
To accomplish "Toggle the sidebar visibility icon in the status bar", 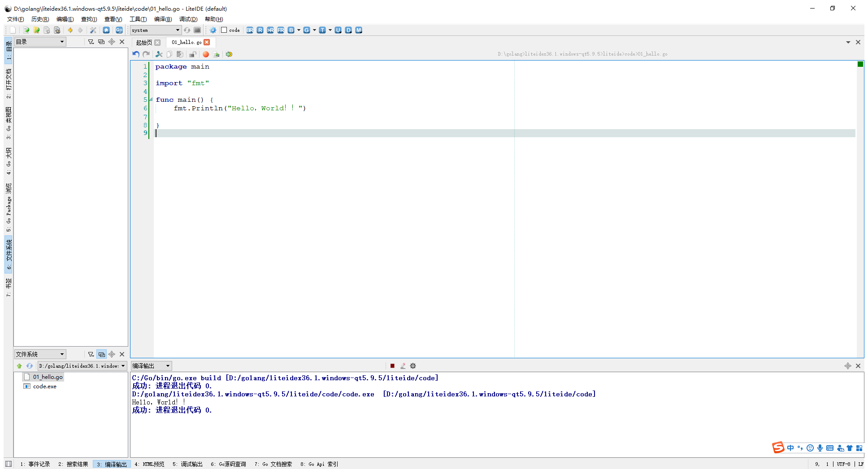I will (x=9, y=464).
